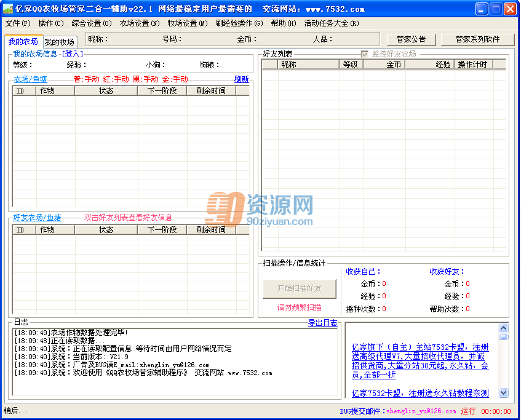Open the 亿家7532卡盟注册送永久钻 link

(x=420, y=393)
